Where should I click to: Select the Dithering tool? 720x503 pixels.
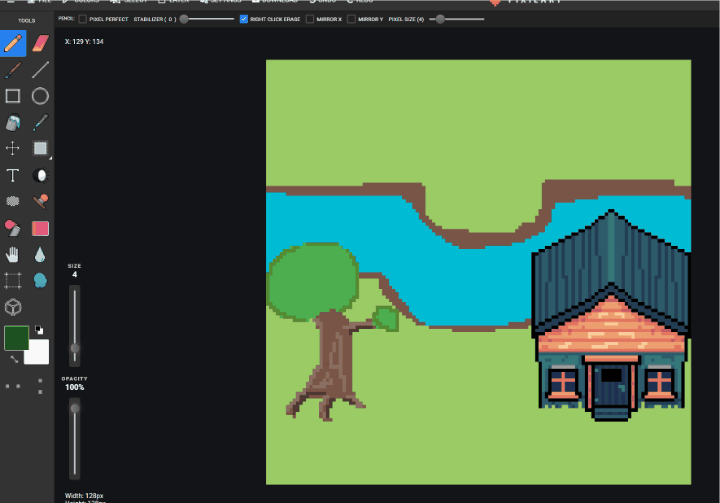click(13, 201)
